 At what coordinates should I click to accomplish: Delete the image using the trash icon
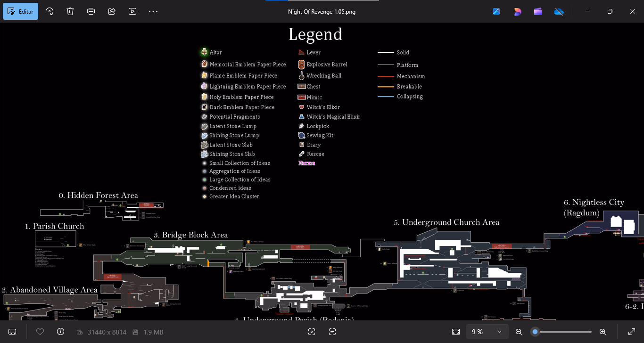point(70,11)
